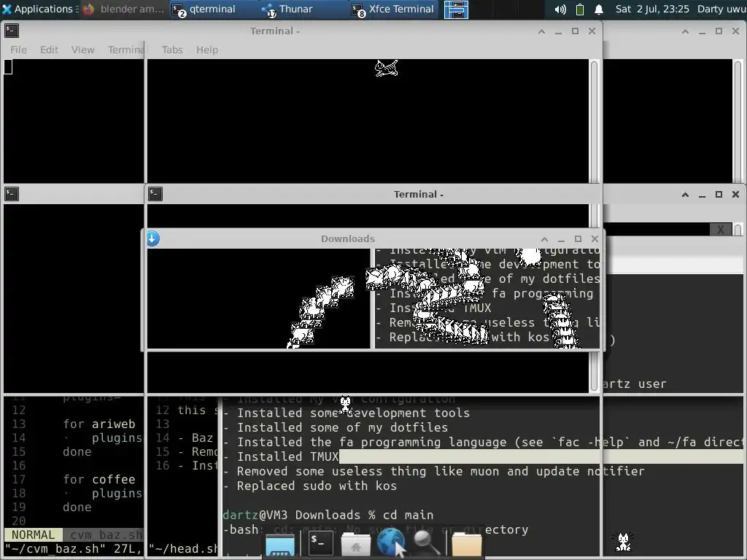Activate the Xfce Terminal taskbar button
Screen dimensions: 747x560
pos(393,9)
